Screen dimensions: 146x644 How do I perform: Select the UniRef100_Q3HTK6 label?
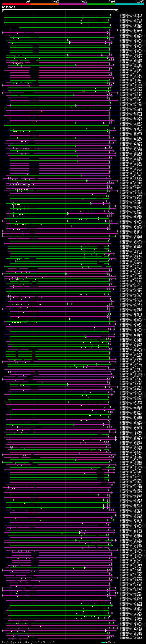pyautogui.click(x=131, y=63)
